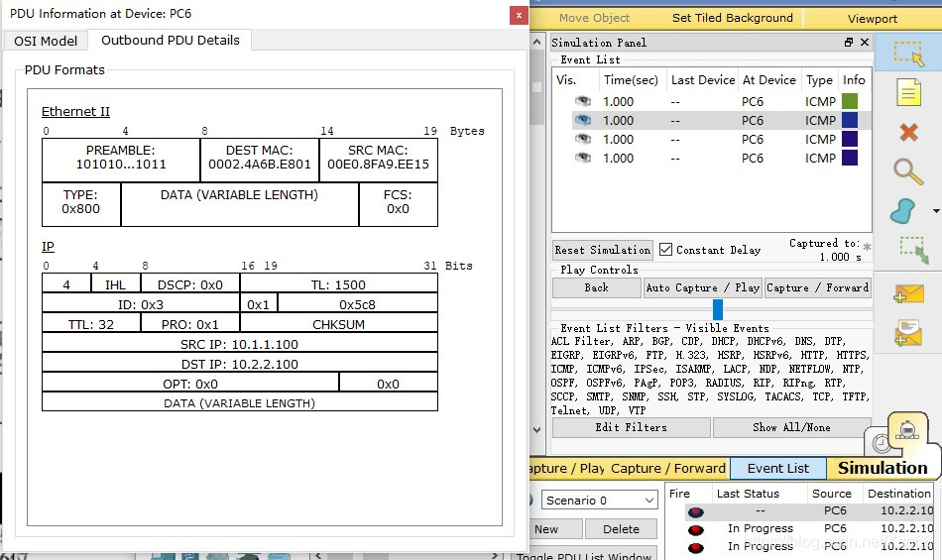Open the Viewport option
The height and width of the screenshot is (560, 942).
point(873,19)
